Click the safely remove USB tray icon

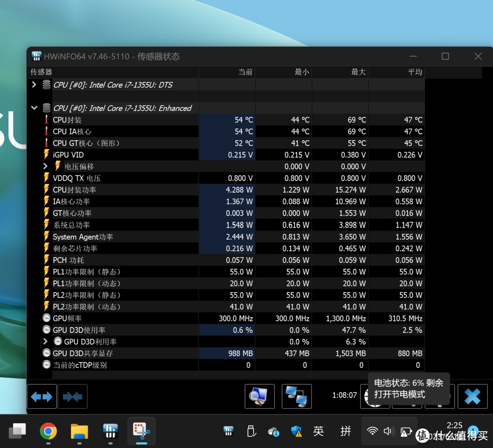click(251, 431)
